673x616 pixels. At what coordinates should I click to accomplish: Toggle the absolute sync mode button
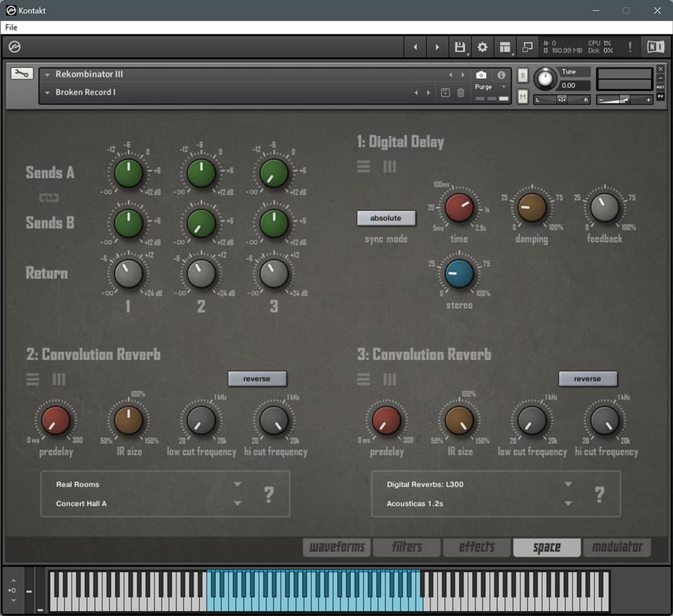point(386,218)
